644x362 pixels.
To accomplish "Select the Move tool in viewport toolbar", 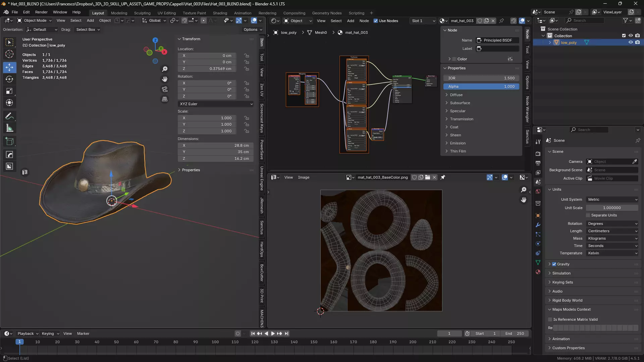I will [x=9, y=67].
